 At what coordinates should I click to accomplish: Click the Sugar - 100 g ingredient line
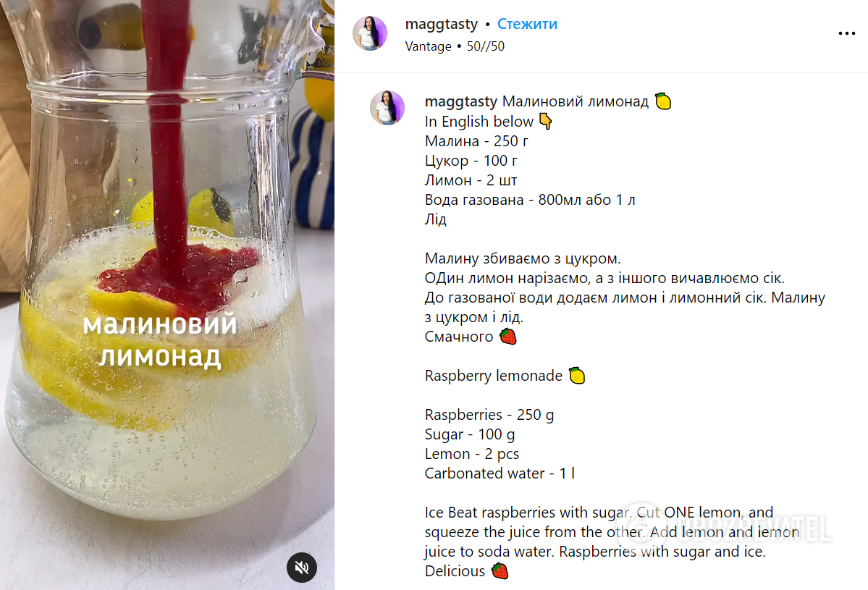(469, 434)
